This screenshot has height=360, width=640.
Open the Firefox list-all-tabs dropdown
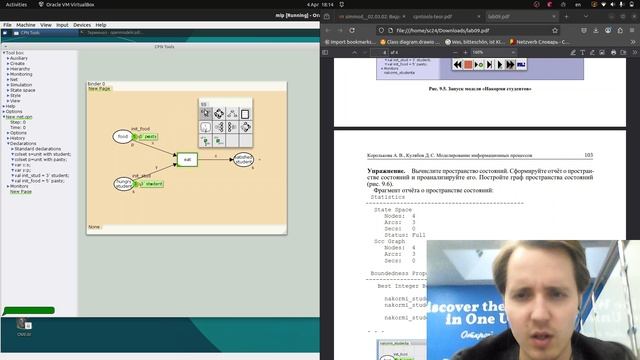coord(586,16)
